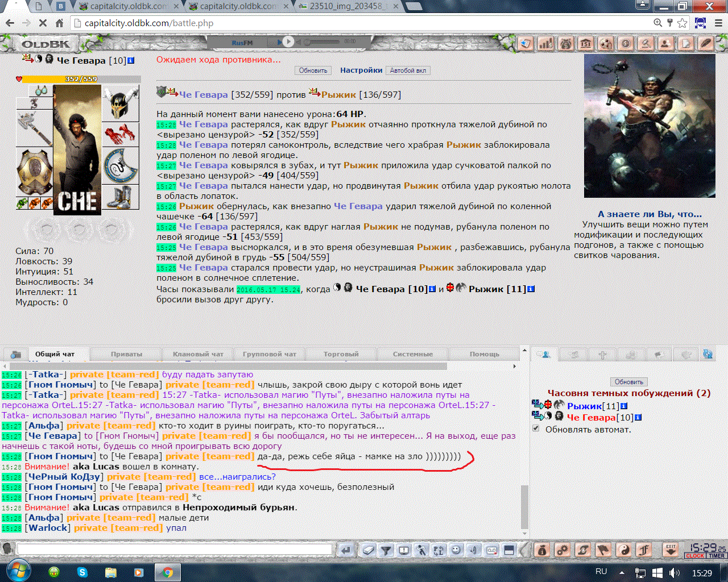This screenshot has width=728, height=582.
Task: Stop loading the page
Action: [x=43, y=23]
